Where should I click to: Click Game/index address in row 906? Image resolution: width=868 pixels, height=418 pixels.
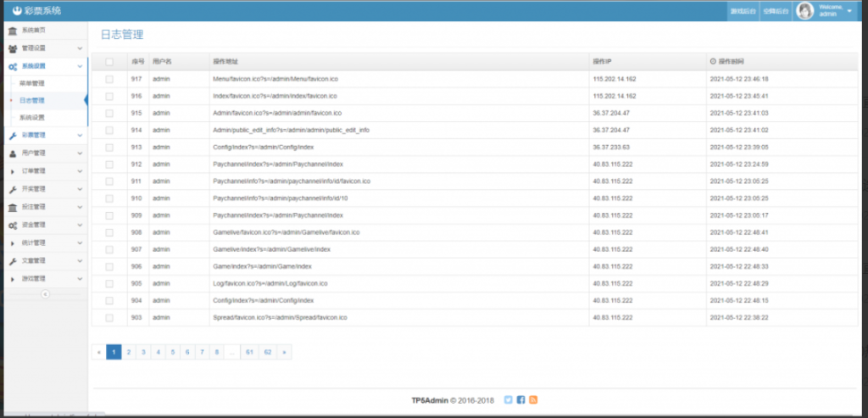pyautogui.click(x=263, y=266)
